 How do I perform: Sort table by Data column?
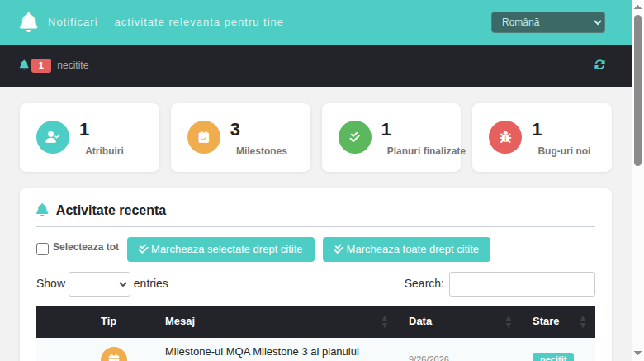tap(460, 321)
